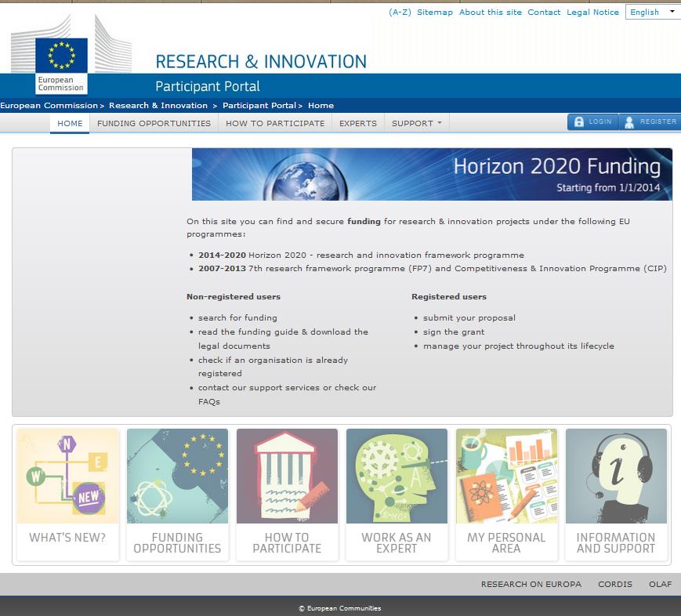The image size is (681, 616).
Task: Open the Funding Opportunities tab
Action: coord(154,123)
